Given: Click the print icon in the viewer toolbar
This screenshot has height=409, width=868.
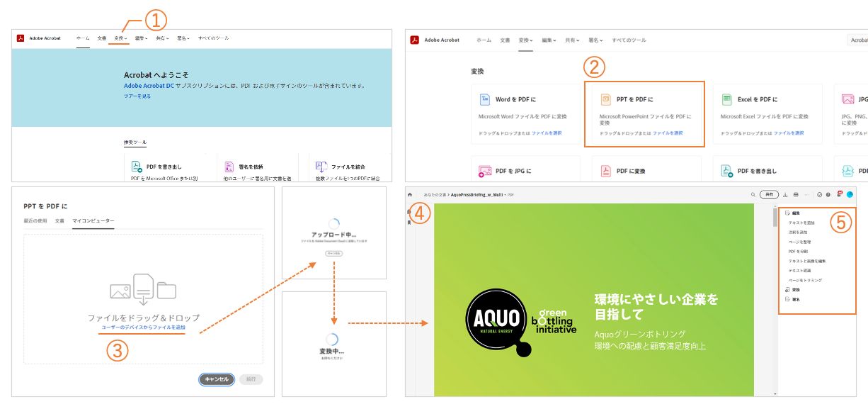Looking at the screenshot, I should click(796, 194).
